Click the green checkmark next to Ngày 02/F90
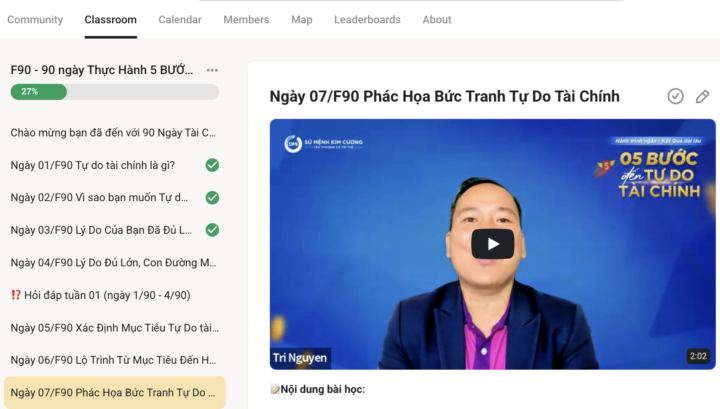The width and height of the screenshot is (720, 409). (212, 198)
